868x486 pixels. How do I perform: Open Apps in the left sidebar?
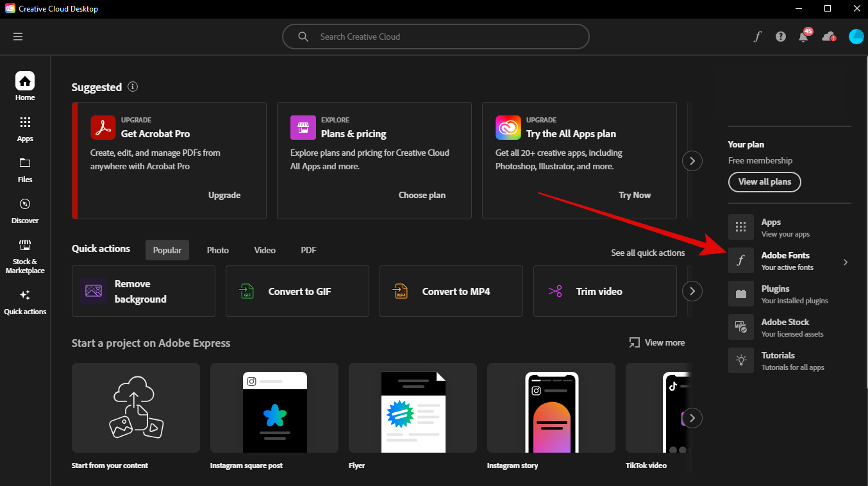[x=25, y=128]
